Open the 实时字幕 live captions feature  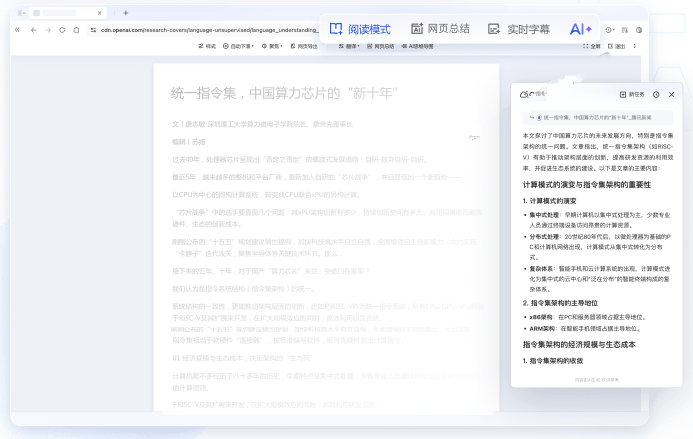pos(519,29)
